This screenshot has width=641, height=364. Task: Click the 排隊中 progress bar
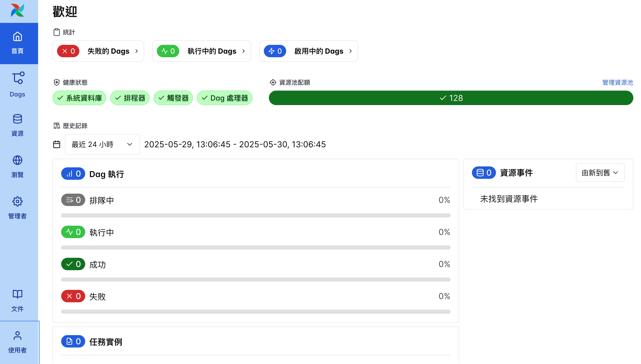[256, 215]
